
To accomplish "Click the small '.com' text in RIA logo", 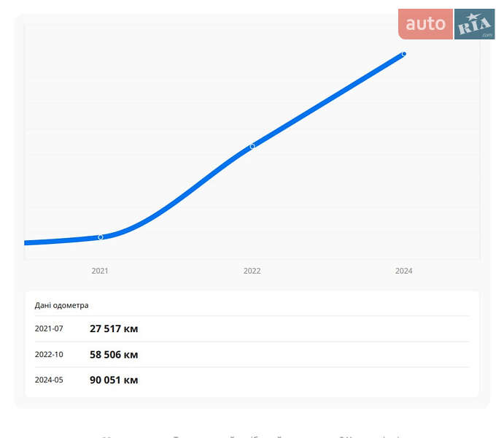I will 486,34.
